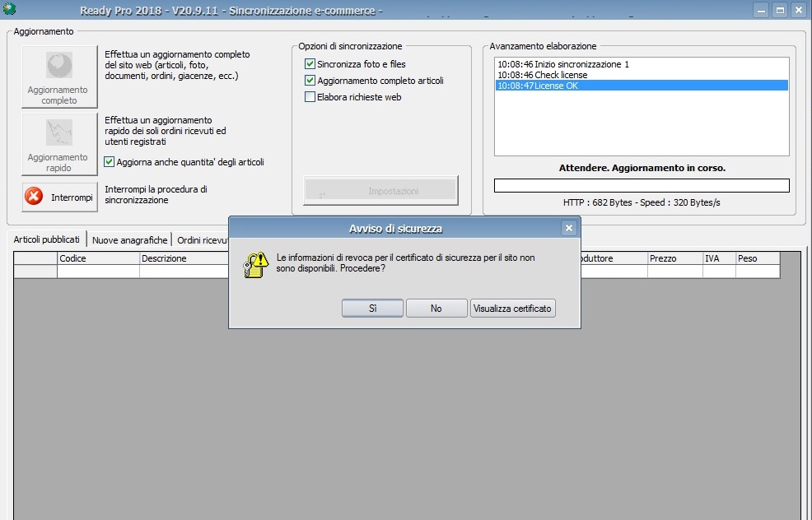Image resolution: width=812 pixels, height=520 pixels.
Task: Click the Ready Pro application icon in title bar
Action: (9, 8)
